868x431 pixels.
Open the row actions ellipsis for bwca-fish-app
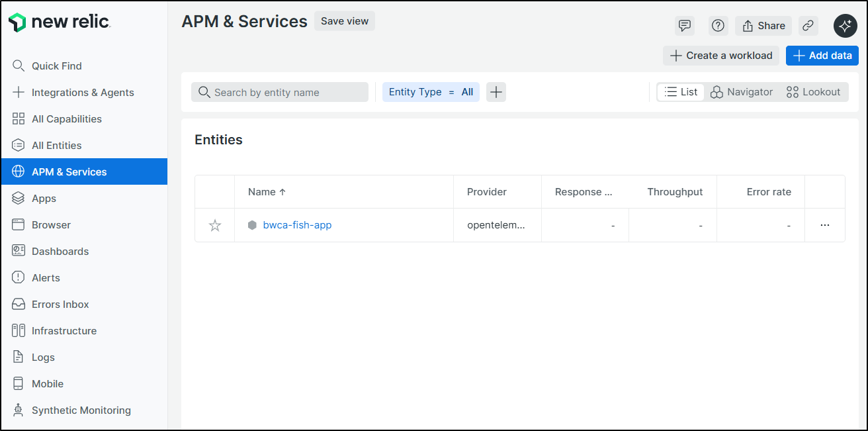pyautogui.click(x=824, y=225)
